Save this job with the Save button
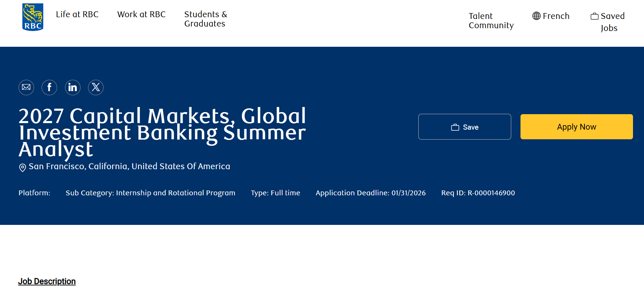This screenshot has width=644, height=294. pyautogui.click(x=464, y=127)
